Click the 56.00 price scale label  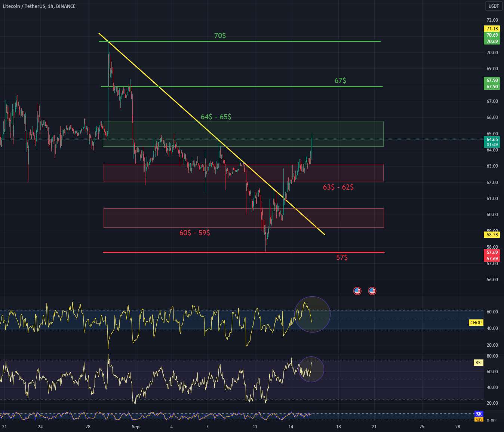pos(492,280)
